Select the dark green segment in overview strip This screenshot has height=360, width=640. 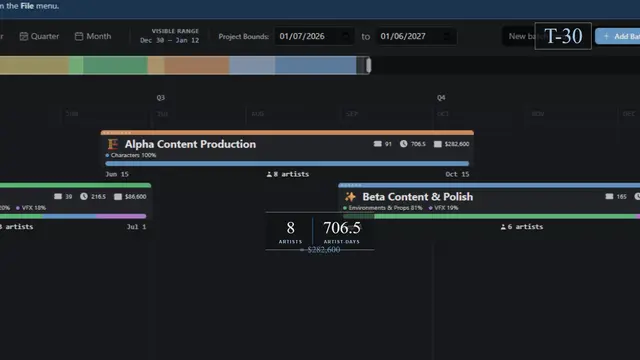(116, 65)
